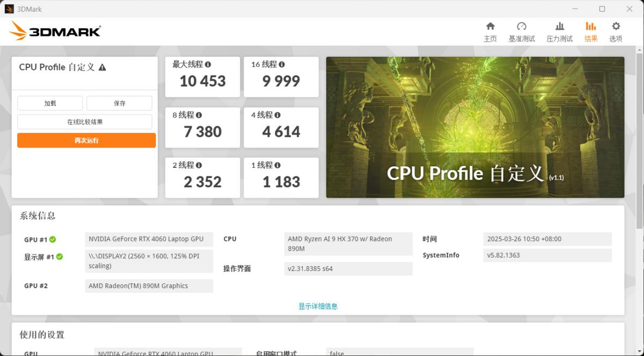Open the 基准测试 benchmarks gauge icon
Screen dimensions: 644x356
pyautogui.click(x=522, y=26)
